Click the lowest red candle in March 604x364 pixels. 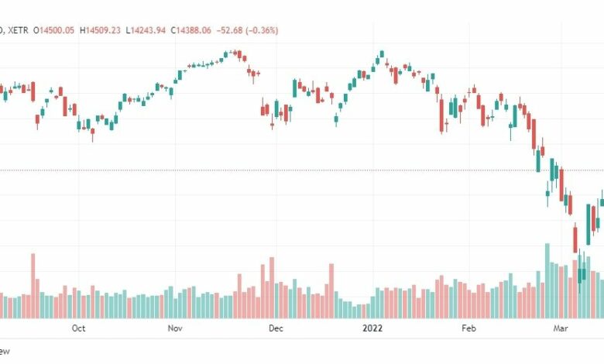coord(575,239)
